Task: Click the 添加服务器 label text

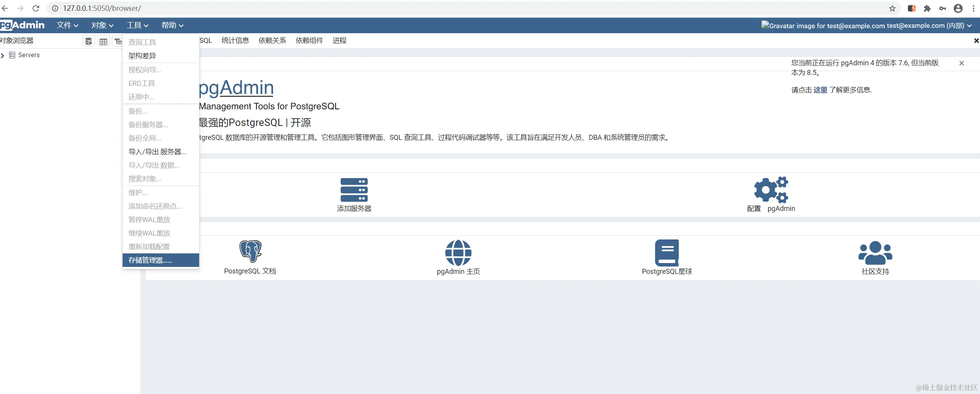Action: (x=354, y=209)
